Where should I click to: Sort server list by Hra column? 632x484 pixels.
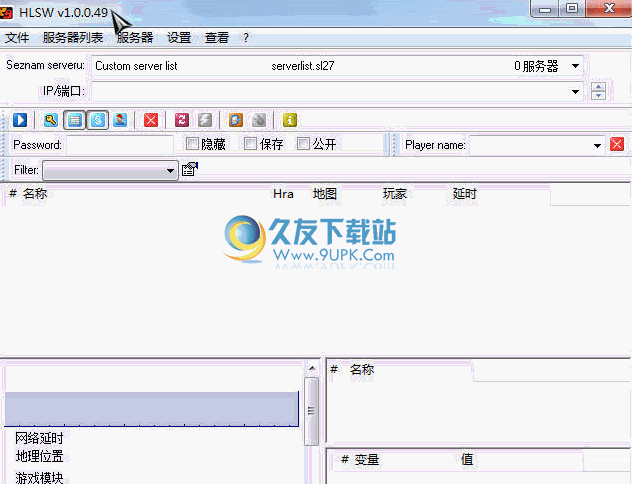(283, 194)
